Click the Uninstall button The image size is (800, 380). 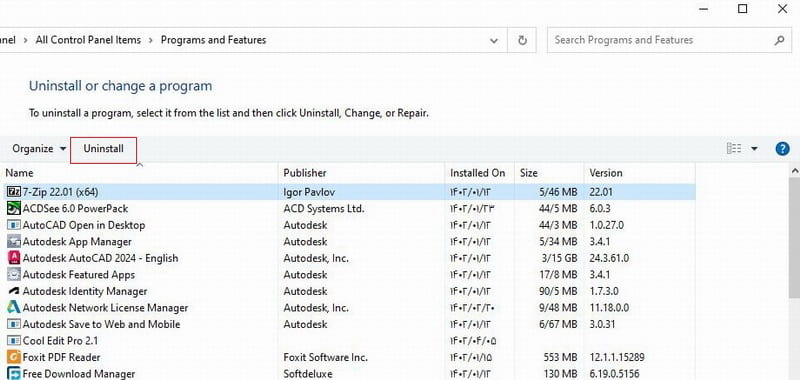(104, 149)
